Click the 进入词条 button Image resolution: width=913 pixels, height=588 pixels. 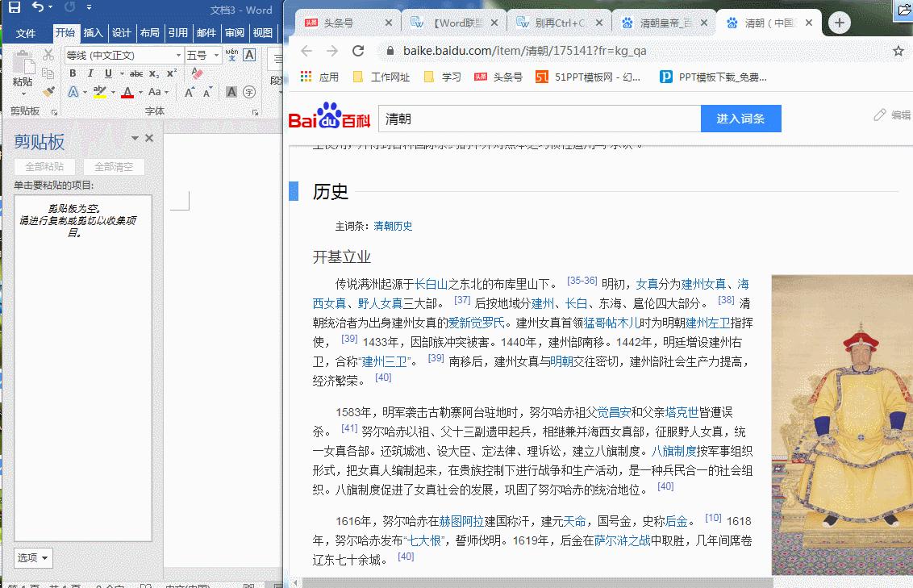pyautogui.click(x=740, y=119)
